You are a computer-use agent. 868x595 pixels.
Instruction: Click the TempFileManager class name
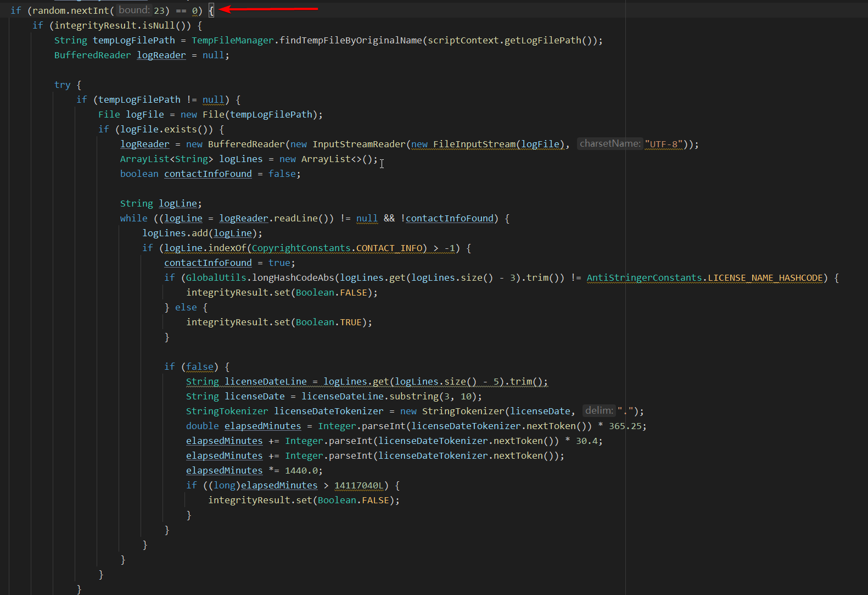(233, 40)
